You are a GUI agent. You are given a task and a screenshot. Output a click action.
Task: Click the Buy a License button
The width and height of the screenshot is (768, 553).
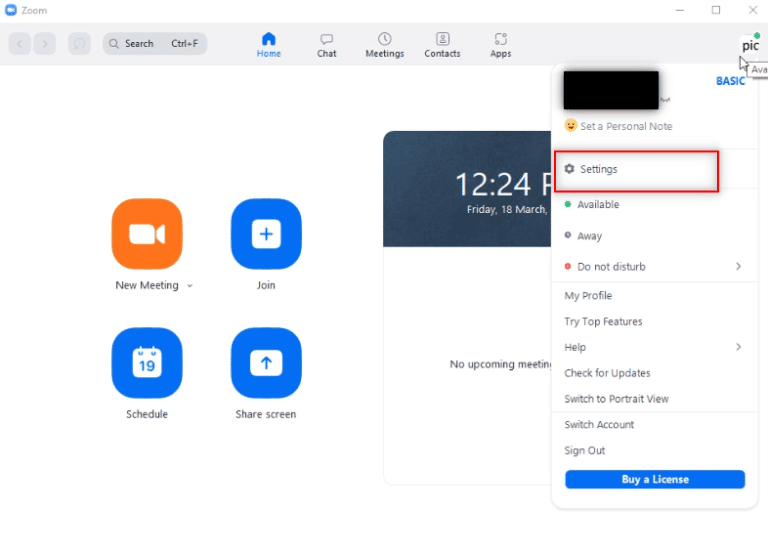pos(655,480)
